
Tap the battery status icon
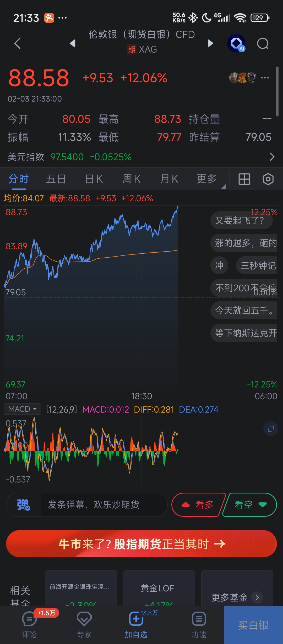click(260, 18)
